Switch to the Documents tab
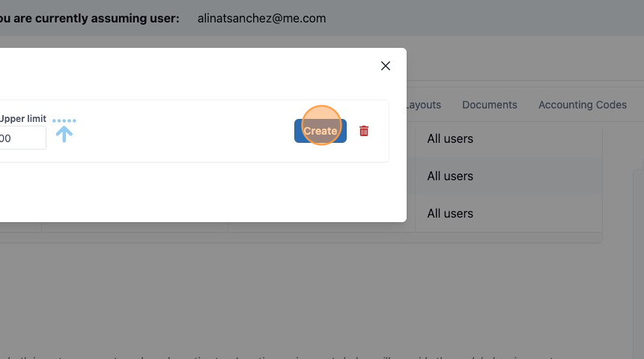Image resolution: width=644 pixels, height=359 pixels. pos(490,105)
